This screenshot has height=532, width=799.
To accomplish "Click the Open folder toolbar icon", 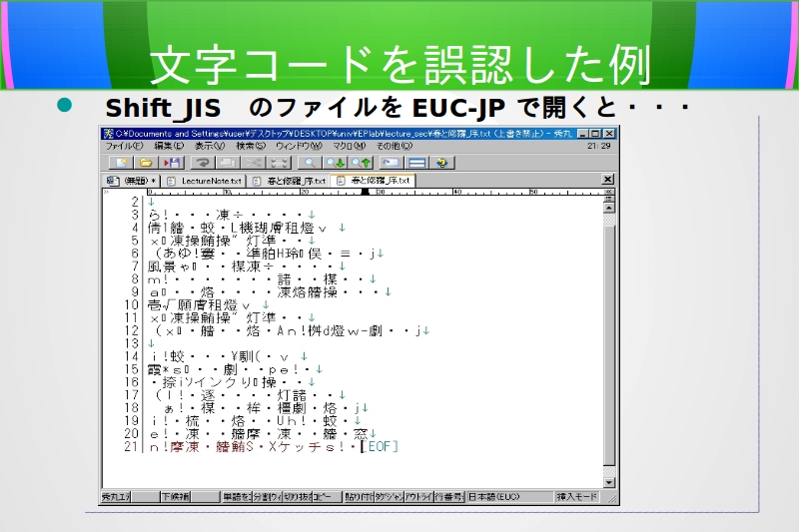I will pyautogui.click(x=146, y=162).
